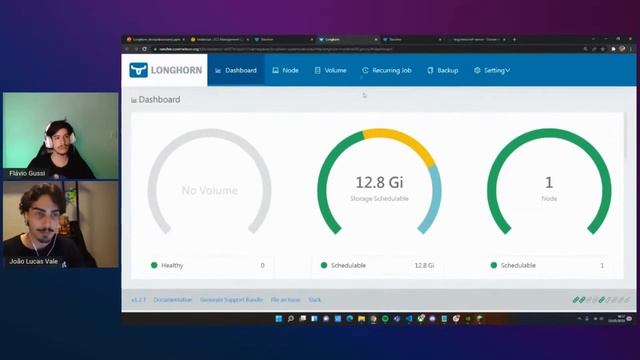640x360 pixels.
Task: Navigate to the Backup page
Action: click(442, 70)
